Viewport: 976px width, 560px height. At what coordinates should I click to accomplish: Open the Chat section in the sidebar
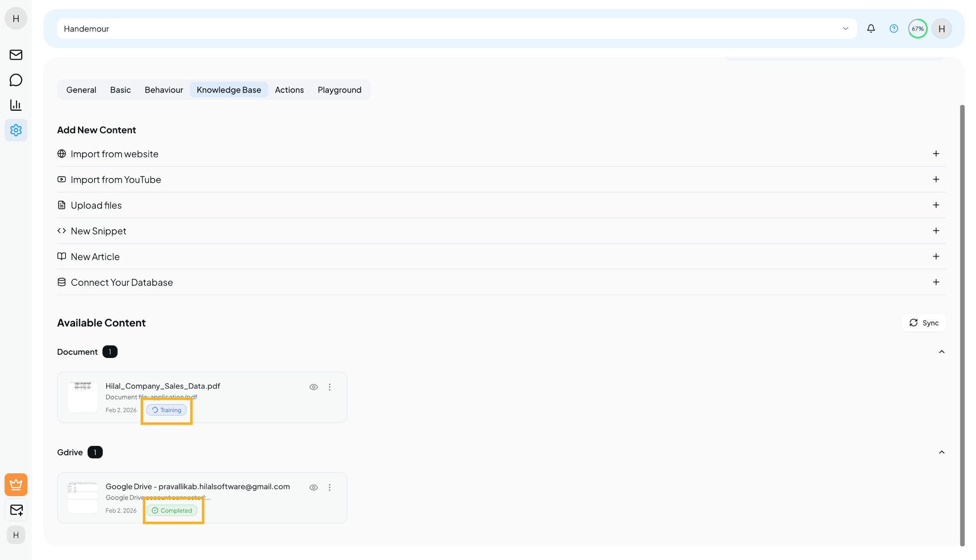tap(16, 80)
